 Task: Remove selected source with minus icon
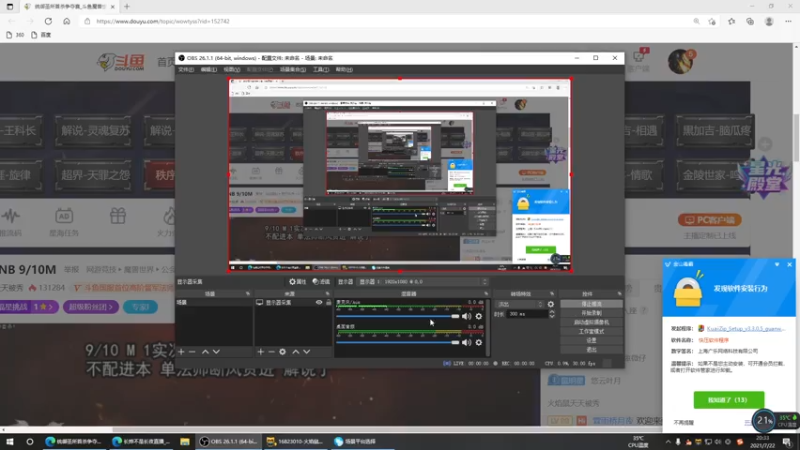coord(271,352)
